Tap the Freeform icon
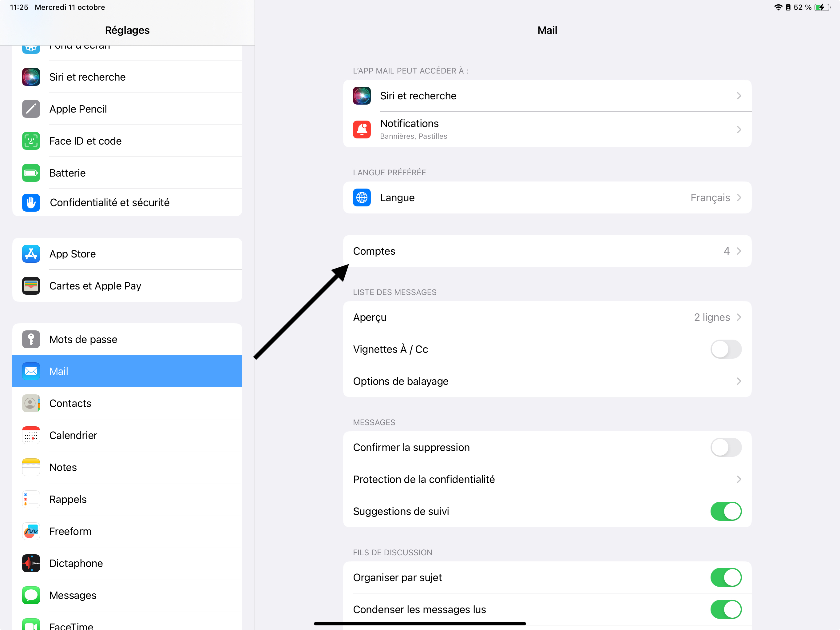 31,531
